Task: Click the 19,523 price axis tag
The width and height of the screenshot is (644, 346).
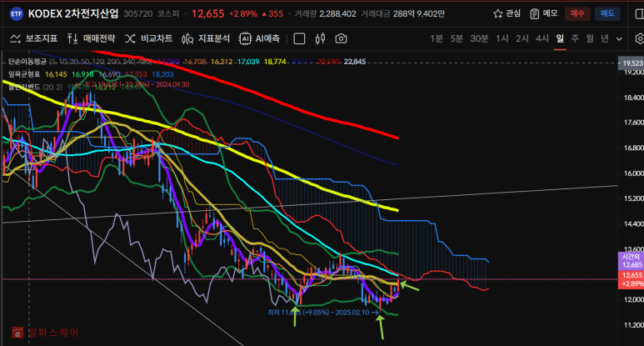Action: click(632, 63)
